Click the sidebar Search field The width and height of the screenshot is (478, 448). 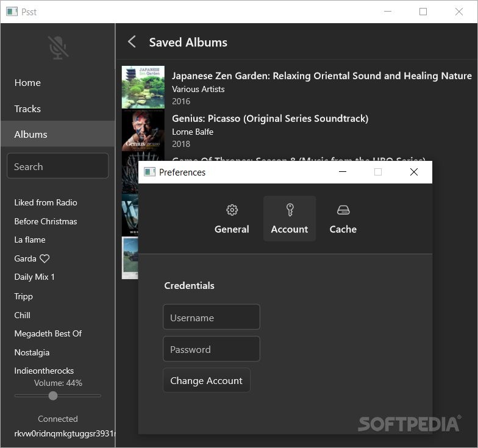click(x=57, y=166)
